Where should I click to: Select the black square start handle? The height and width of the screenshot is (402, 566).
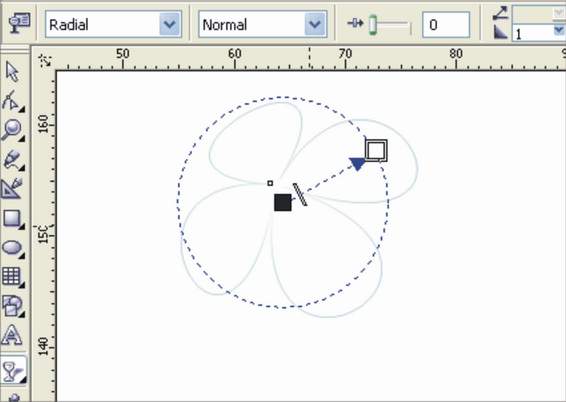(283, 202)
